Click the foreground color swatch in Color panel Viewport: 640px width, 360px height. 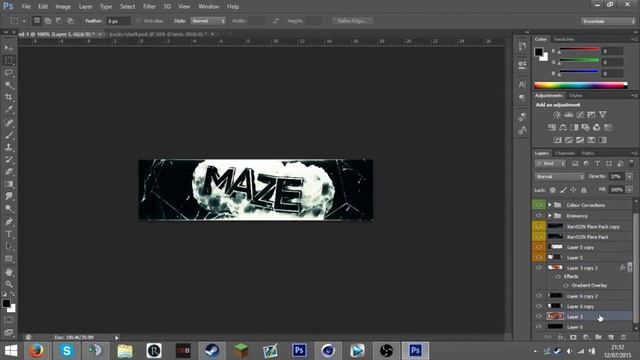539,52
